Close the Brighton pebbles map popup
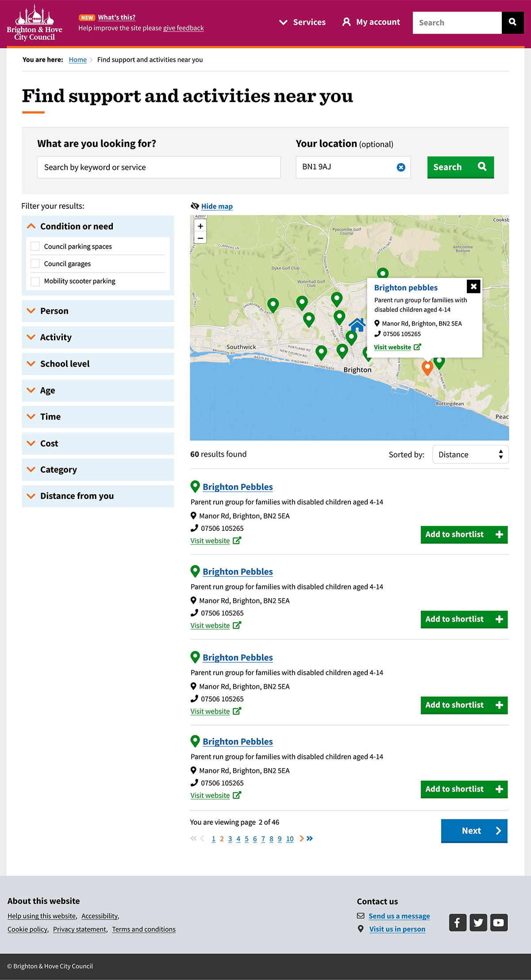The width and height of the screenshot is (531, 980). (x=473, y=286)
